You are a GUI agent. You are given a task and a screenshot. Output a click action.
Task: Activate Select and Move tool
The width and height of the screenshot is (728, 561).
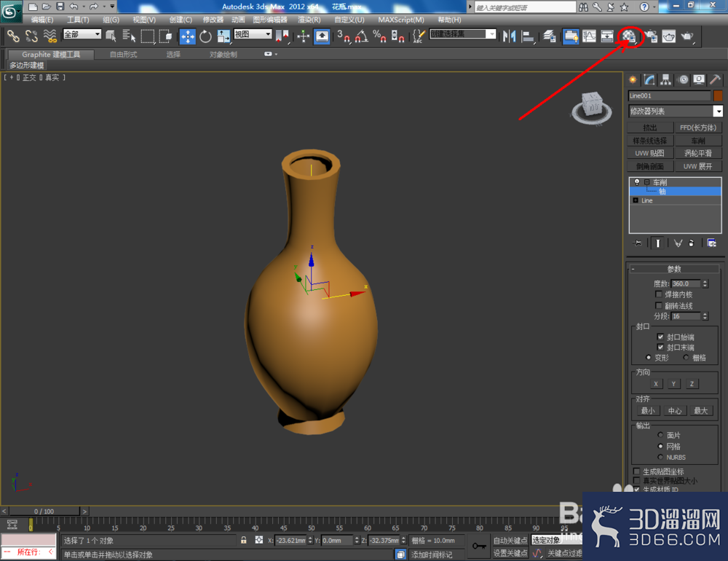(x=188, y=36)
